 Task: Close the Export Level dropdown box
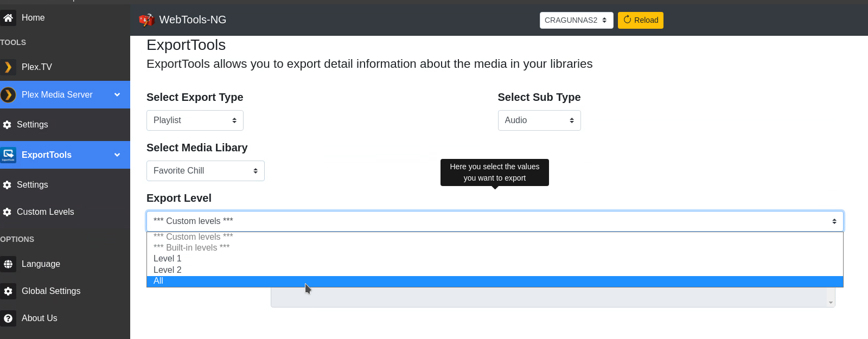(495, 221)
